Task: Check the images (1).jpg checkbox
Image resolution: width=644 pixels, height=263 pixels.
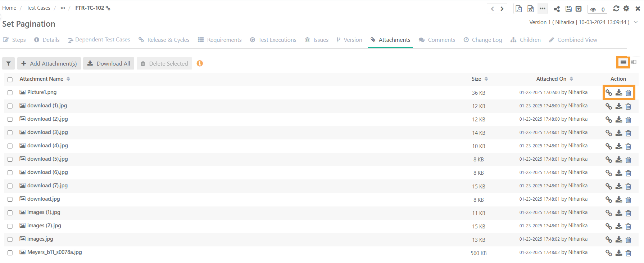Action: 10,213
